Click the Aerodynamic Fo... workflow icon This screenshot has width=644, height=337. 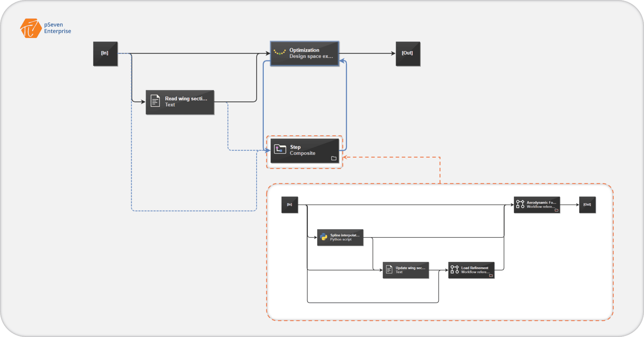[x=520, y=204]
